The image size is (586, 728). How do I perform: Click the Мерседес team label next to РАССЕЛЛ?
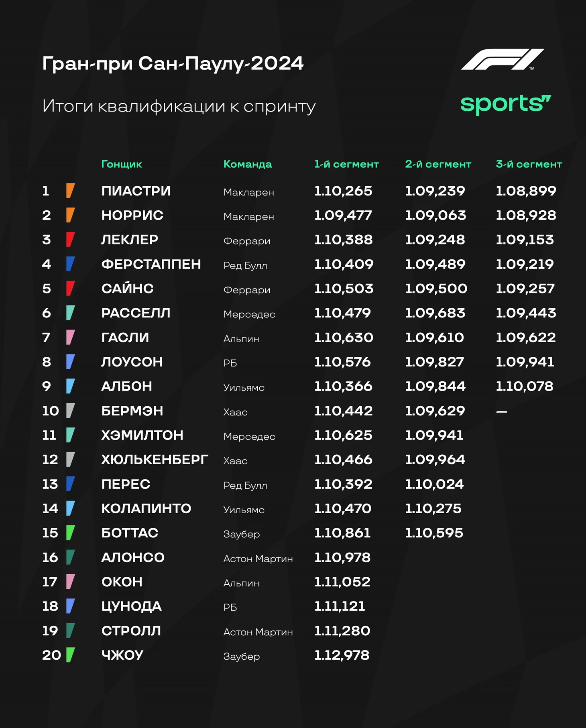249,314
